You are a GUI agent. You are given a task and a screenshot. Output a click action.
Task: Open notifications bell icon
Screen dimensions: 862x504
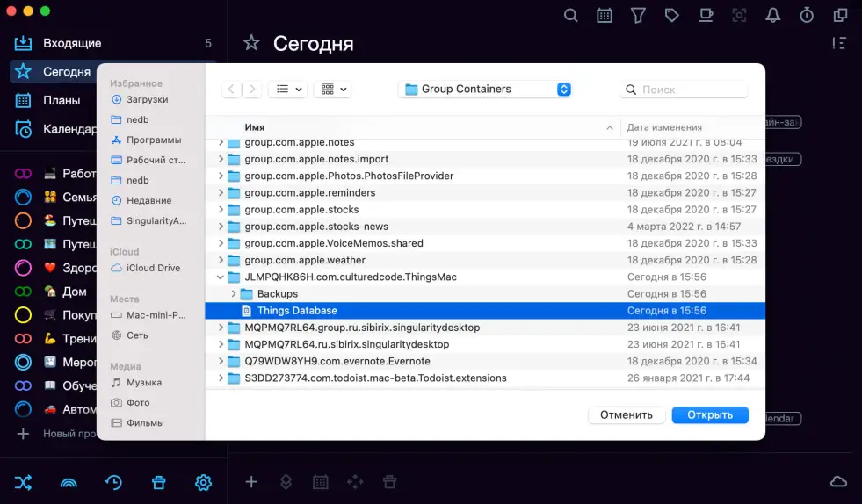[x=773, y=16]
